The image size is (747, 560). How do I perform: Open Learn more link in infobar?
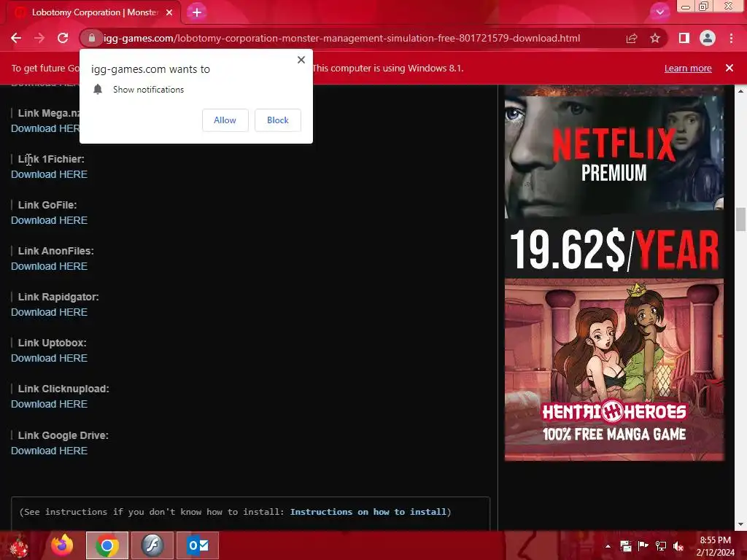pos(688,68)
